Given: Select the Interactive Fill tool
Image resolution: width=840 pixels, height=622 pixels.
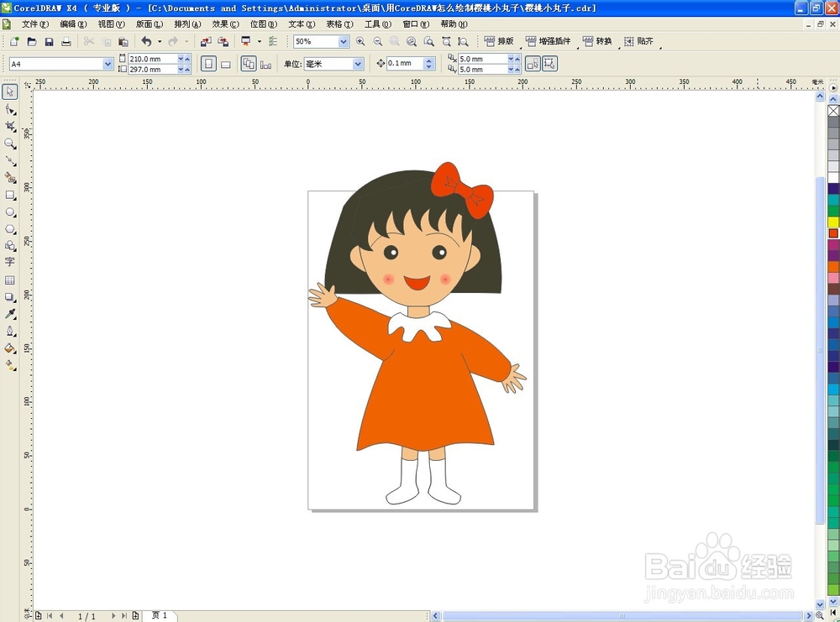Looking at the screenshot, I should tap(9, 366).
